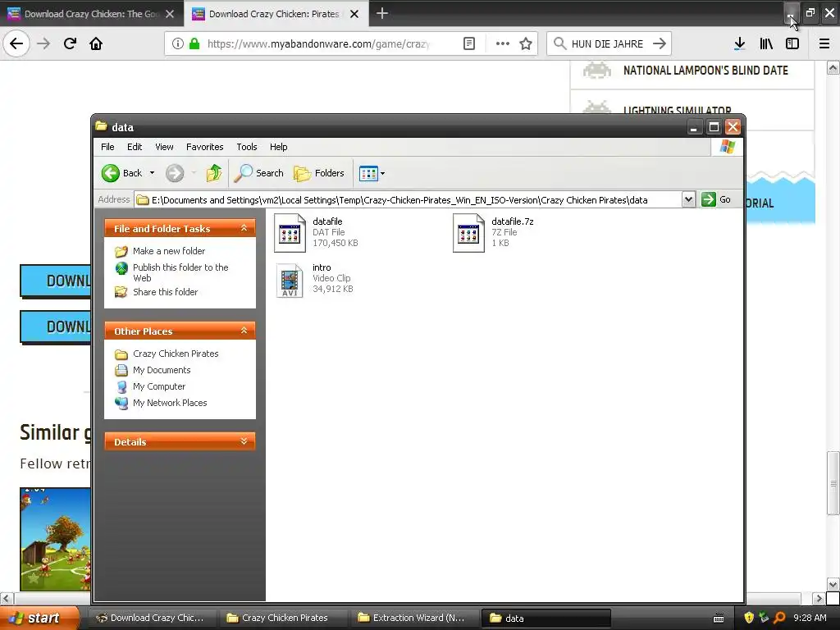
Task: Open National Lampoon's Blind Date link
Action: [x=705, y=71]
